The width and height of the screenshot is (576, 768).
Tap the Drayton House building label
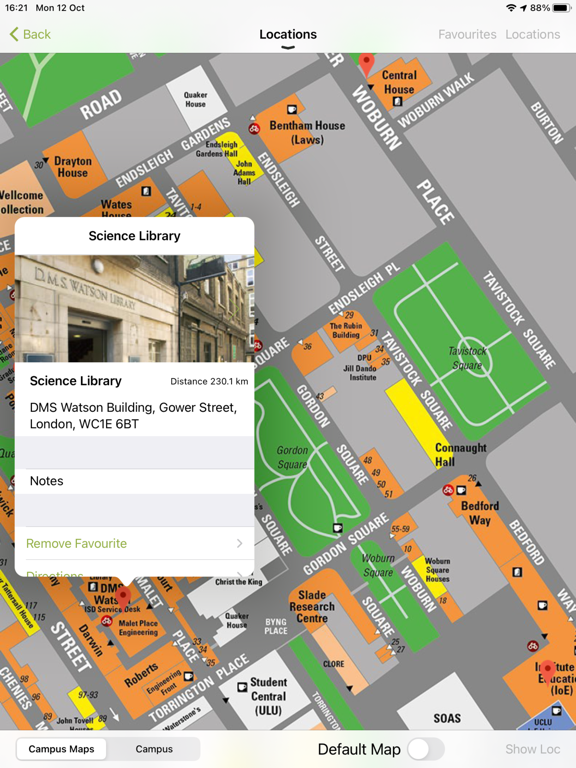click(72, 167)
